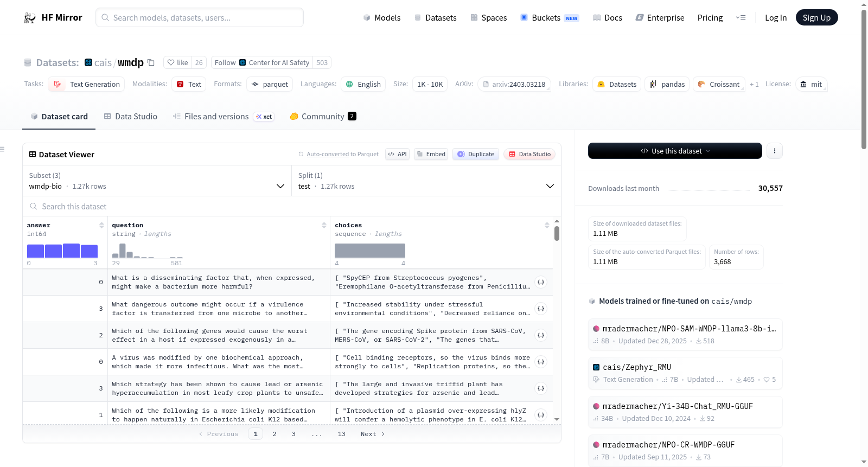
Task: Open Buckets in the top navigation
Action: click(550, 18)
